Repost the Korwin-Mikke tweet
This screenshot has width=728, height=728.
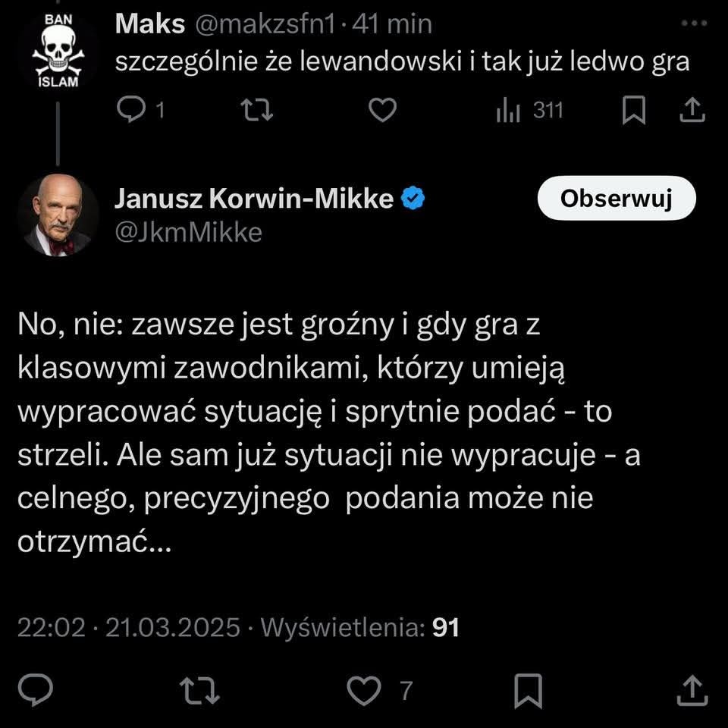[199, 690]
